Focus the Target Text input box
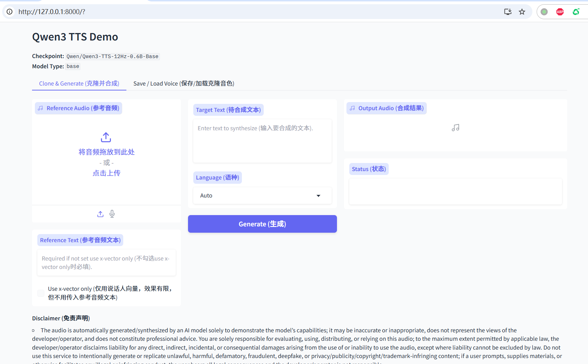The width and height of the screenshot is (588, 364). click(x=262, y=141)
